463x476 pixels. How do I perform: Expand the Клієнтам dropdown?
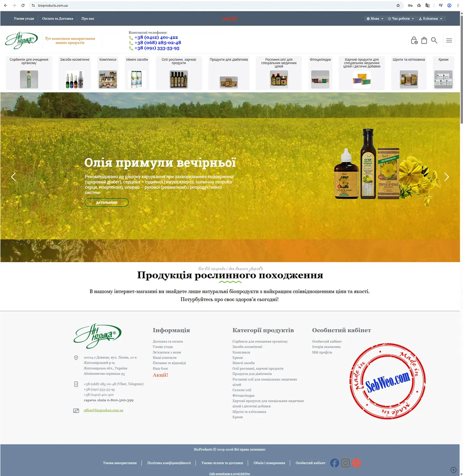coord(430,18)
